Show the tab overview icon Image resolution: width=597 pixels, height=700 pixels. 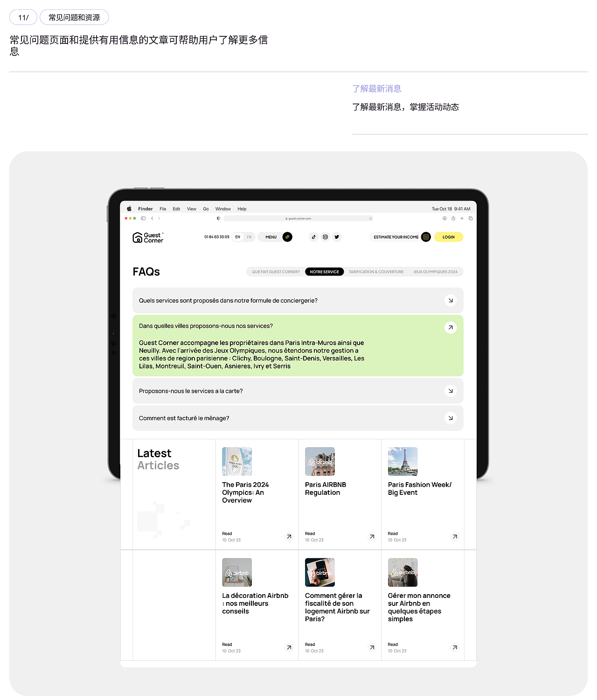click(471, 218)
